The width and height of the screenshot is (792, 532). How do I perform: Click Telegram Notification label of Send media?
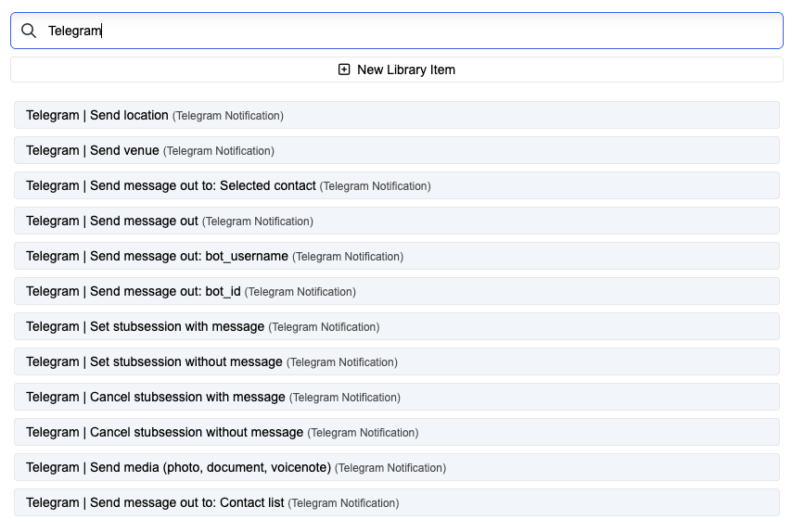coord(390,468)
